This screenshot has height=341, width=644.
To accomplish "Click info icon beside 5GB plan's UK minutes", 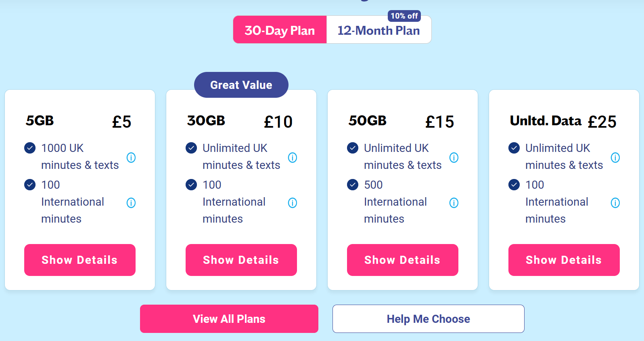I will coord(131,157).
